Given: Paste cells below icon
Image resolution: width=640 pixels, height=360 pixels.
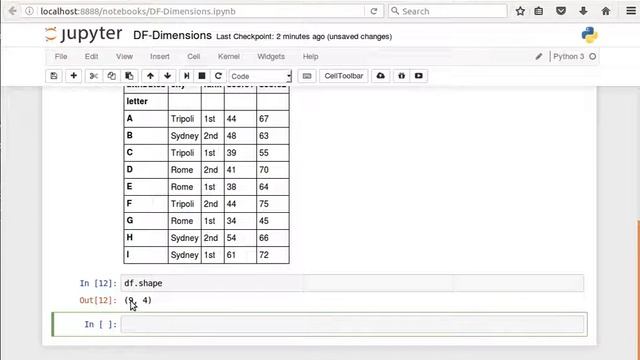Looking at the screenshot, I should pyautogui.click(x=129, y=76).
